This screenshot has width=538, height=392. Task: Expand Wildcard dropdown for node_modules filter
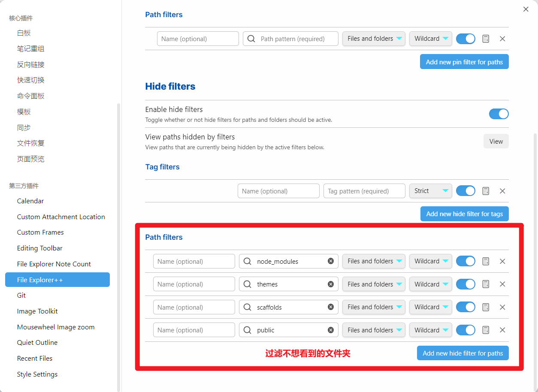pos(430,261)
